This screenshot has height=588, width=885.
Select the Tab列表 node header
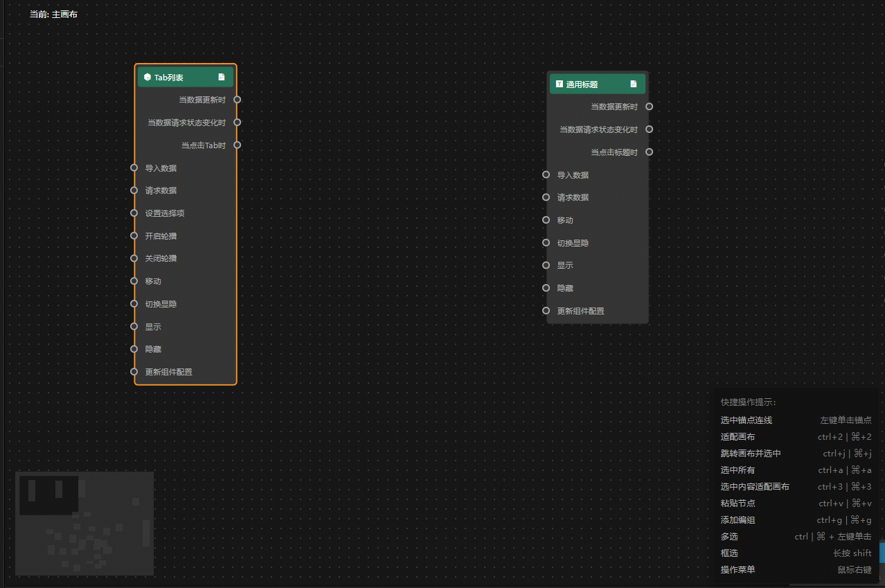(x=186, y=77)
